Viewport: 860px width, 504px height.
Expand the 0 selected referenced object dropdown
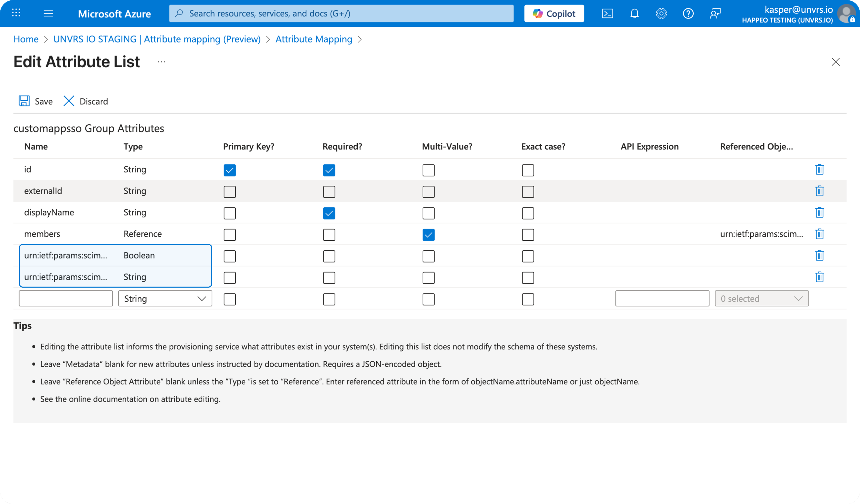click(x=761, y=298)
